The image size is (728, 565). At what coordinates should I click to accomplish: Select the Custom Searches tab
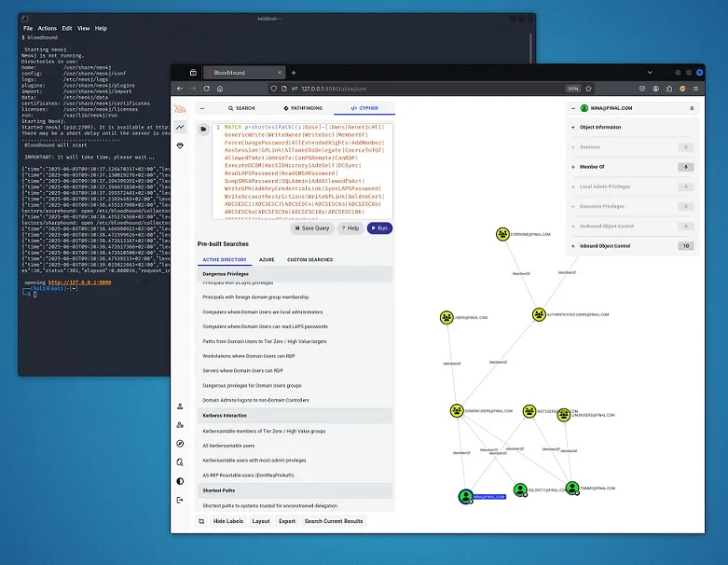309,259
